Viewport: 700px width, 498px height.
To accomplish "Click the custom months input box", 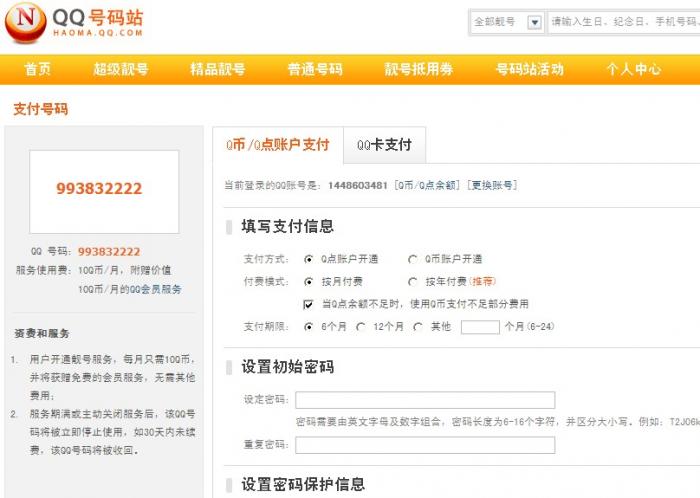I will 480,327.
